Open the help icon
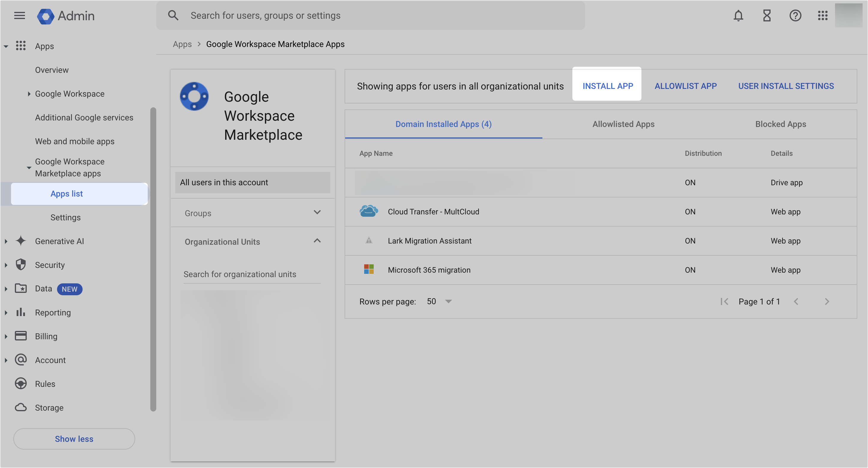Screen dimensions: 868x468 795,15
